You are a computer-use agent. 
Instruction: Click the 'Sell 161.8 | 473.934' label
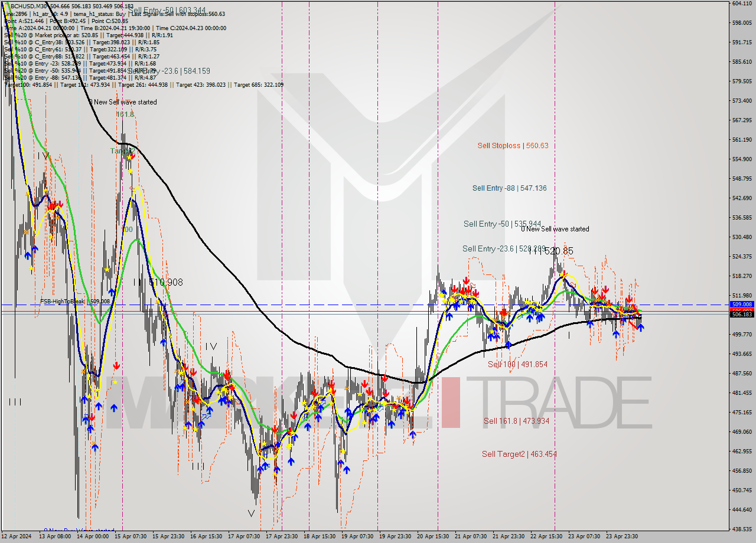click(x=516, y=421)
